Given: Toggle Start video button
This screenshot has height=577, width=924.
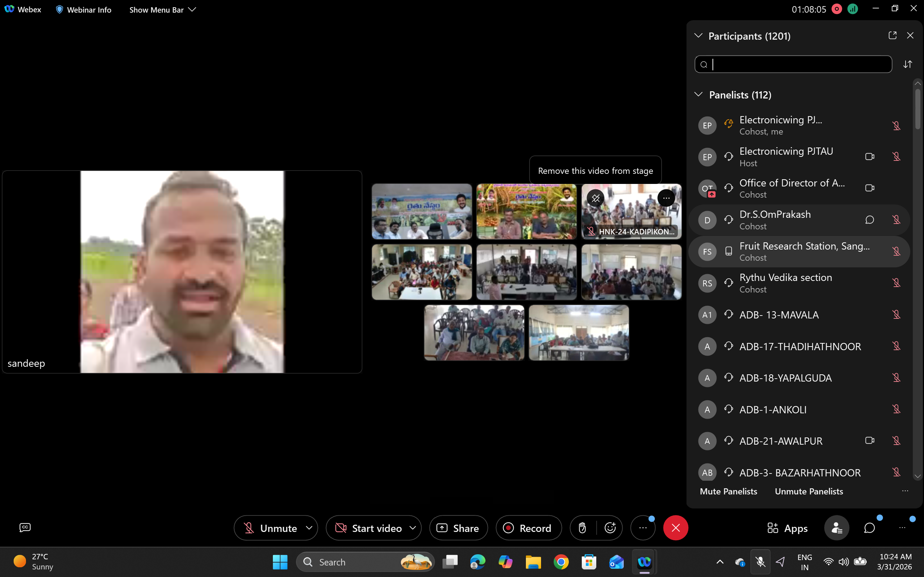Looking at the screenshot, I should click(x=369, y=528).
